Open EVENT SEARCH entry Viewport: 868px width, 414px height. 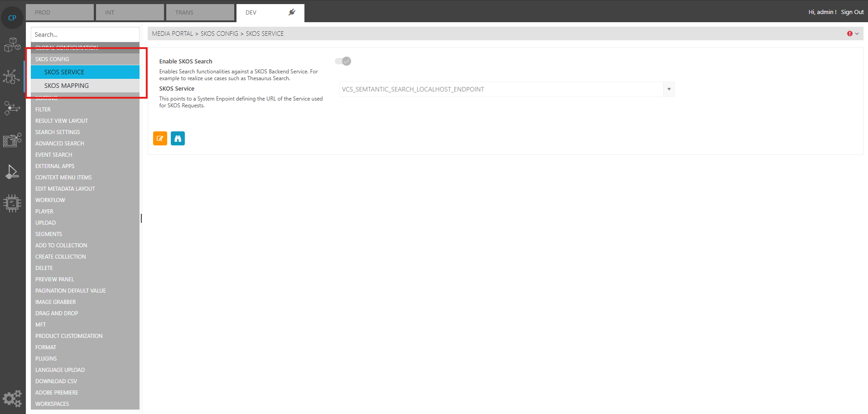tap(85, 155)
